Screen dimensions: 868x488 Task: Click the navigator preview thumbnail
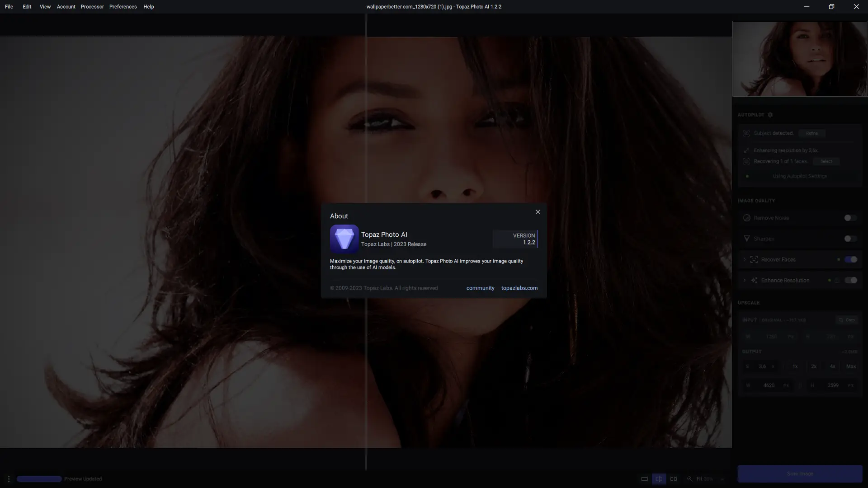800,59
